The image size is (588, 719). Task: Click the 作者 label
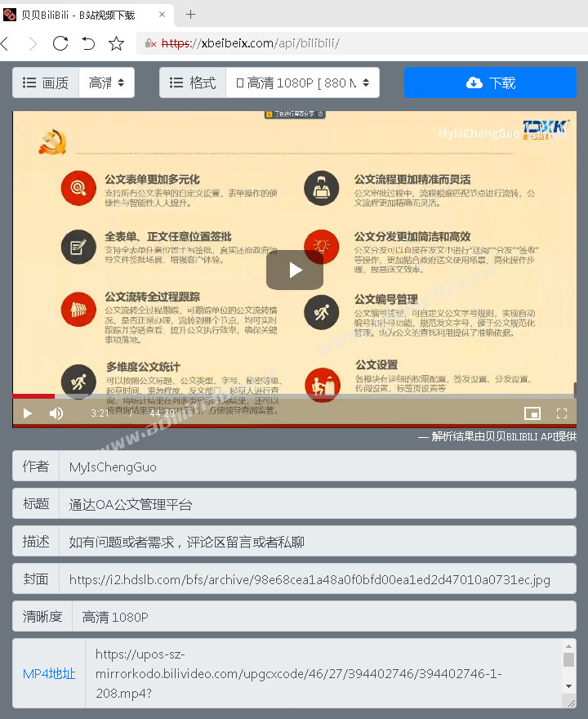click(x=36, y=467)
